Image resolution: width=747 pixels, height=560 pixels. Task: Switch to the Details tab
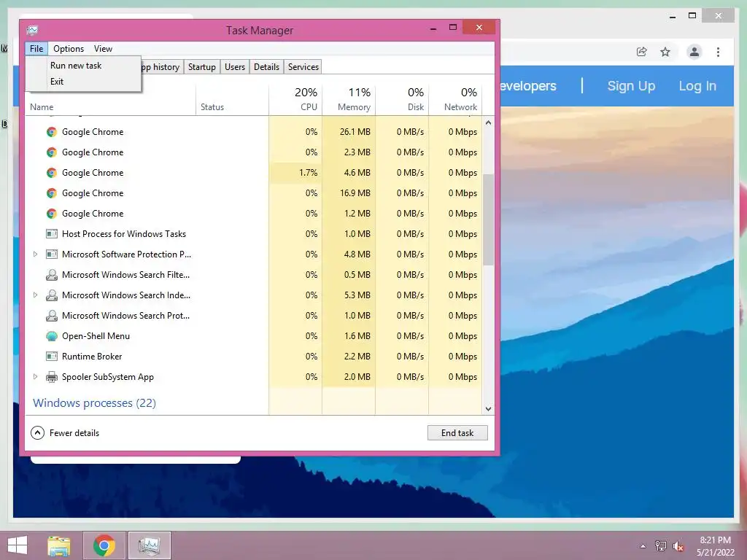point(267,67)
